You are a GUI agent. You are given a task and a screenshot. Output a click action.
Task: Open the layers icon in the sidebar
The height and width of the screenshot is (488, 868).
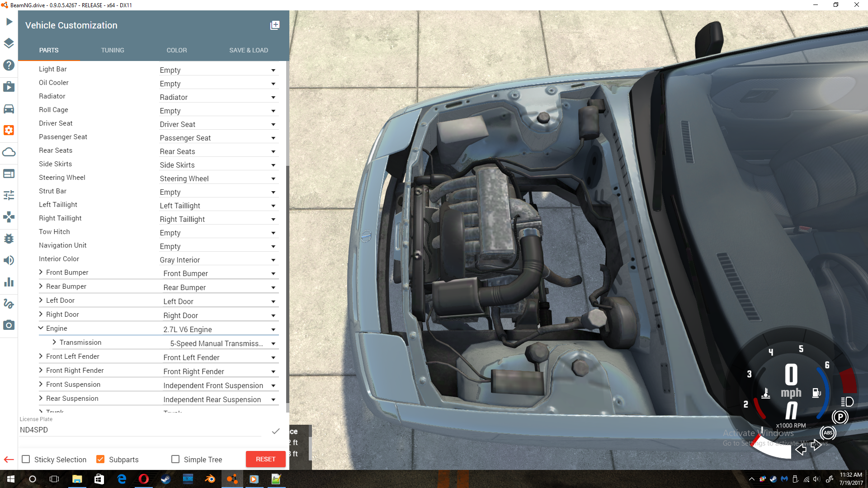point(9,43)
